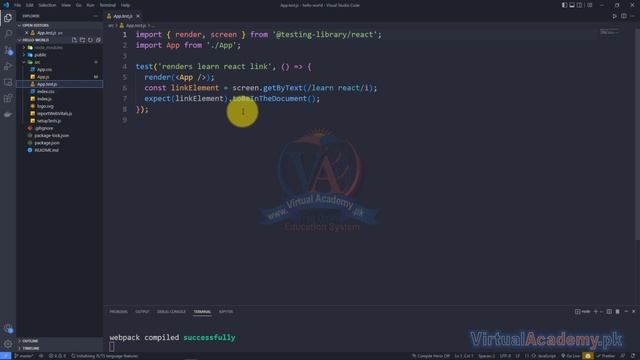Toggle Go Live server in status bar
The height and width of the screenshot is (360, 640).
[571, 356]
